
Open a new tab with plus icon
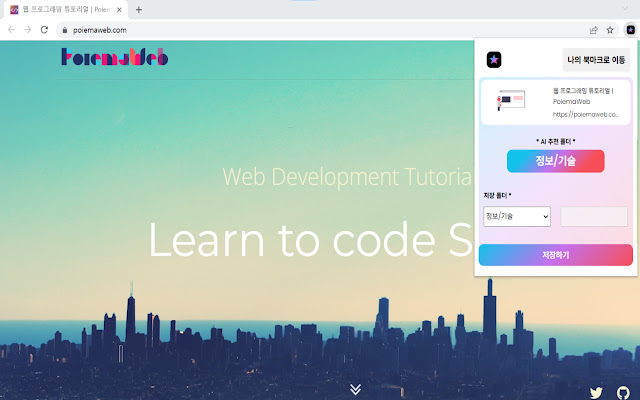(x=139, y=10)
